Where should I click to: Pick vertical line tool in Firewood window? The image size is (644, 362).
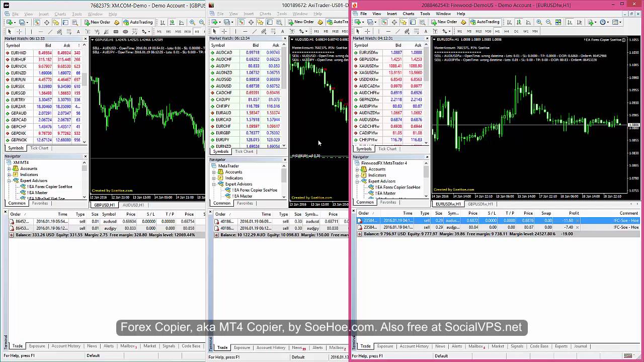point(379,31)
